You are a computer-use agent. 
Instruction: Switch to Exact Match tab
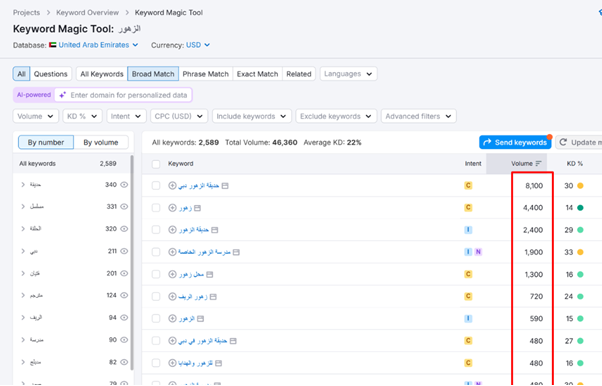[257, 74]
